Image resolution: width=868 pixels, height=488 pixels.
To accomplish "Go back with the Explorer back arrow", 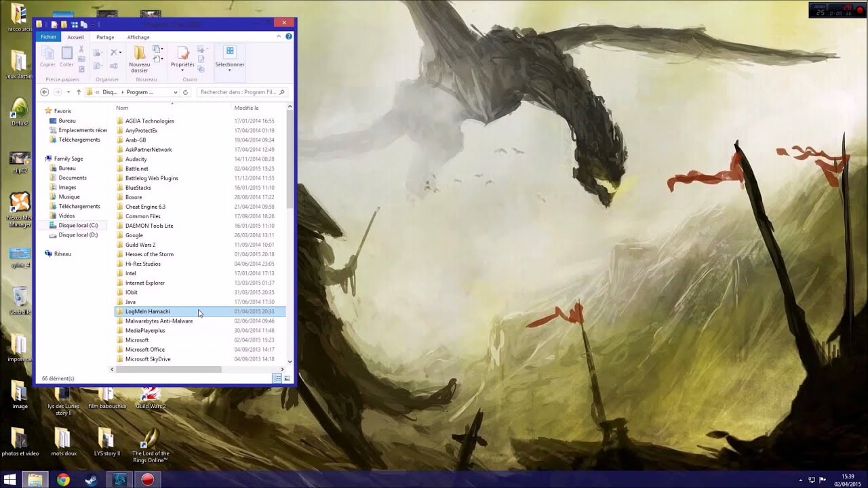I will coord(45,92).
